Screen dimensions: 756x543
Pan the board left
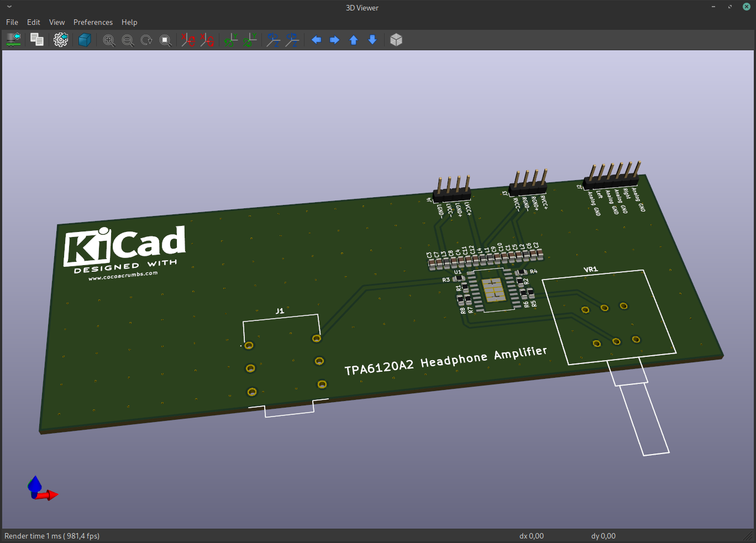316,40
